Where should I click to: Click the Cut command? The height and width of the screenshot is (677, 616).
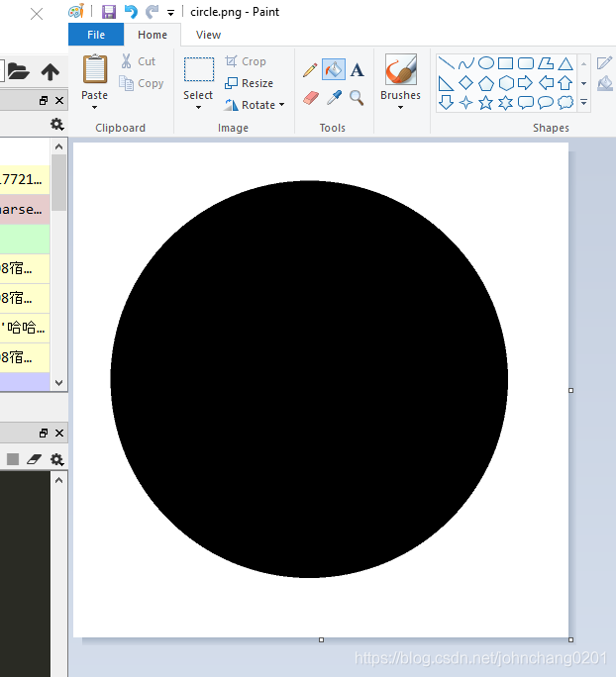(x=139, y=61)
